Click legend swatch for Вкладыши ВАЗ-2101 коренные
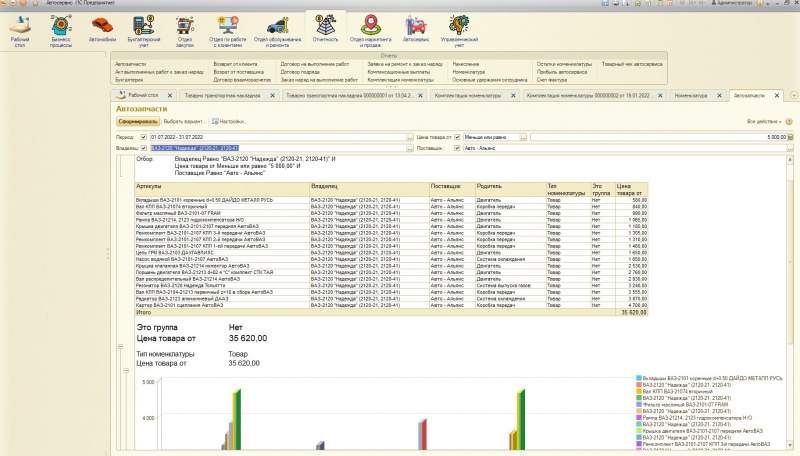The image size is (800, 456). (639, 378)
